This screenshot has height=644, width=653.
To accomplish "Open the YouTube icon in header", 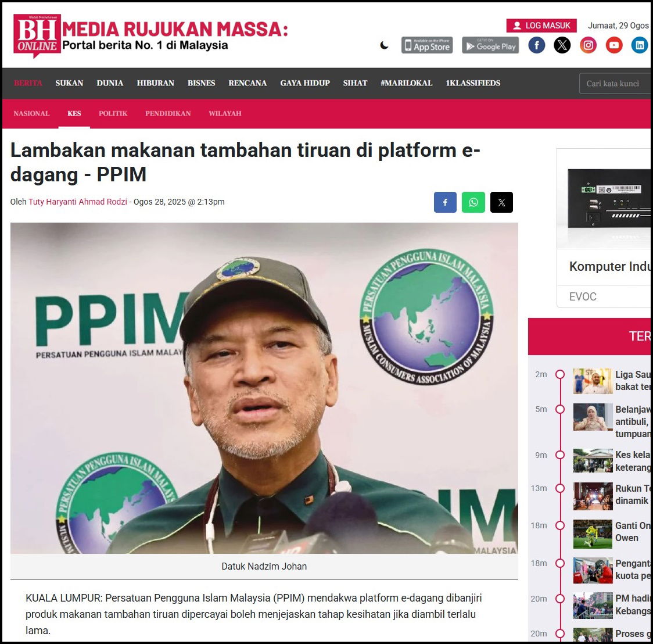I will pyautogui.click(x=613, y=45).
